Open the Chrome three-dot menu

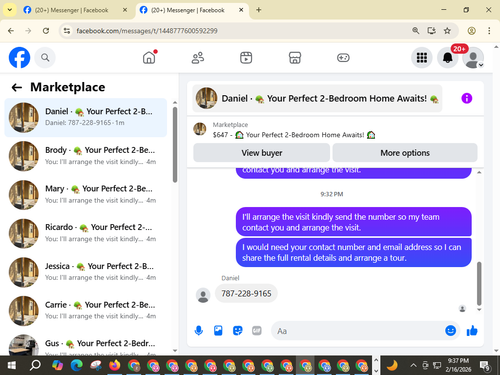(x=489, y=31)
